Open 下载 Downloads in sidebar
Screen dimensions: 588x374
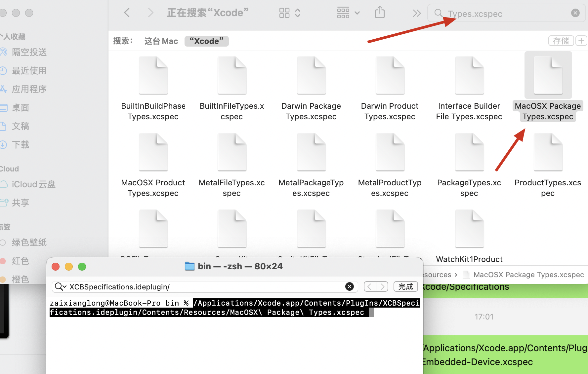click(21, 145)
